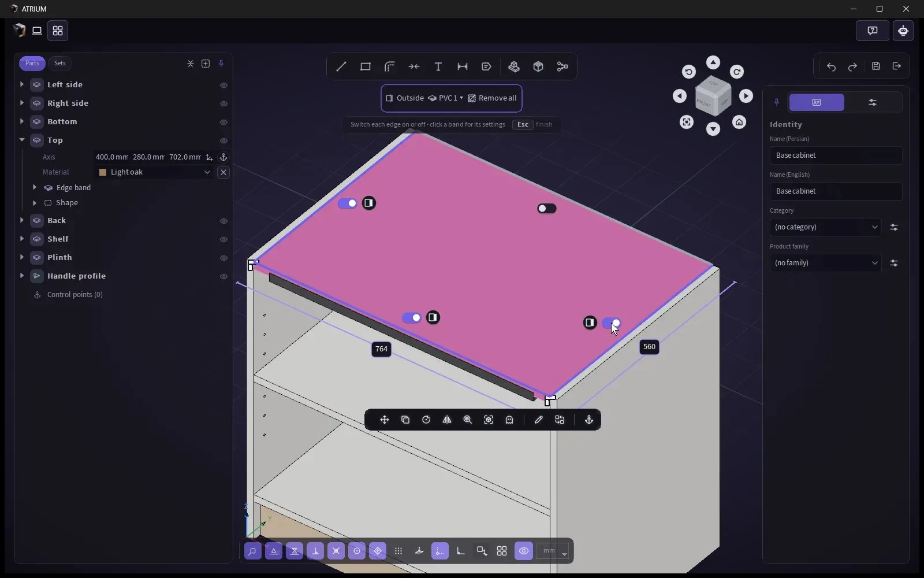Screen dimensions: 924x578
Task: Choose the fillet corner tool
Action: click(390, 66)
